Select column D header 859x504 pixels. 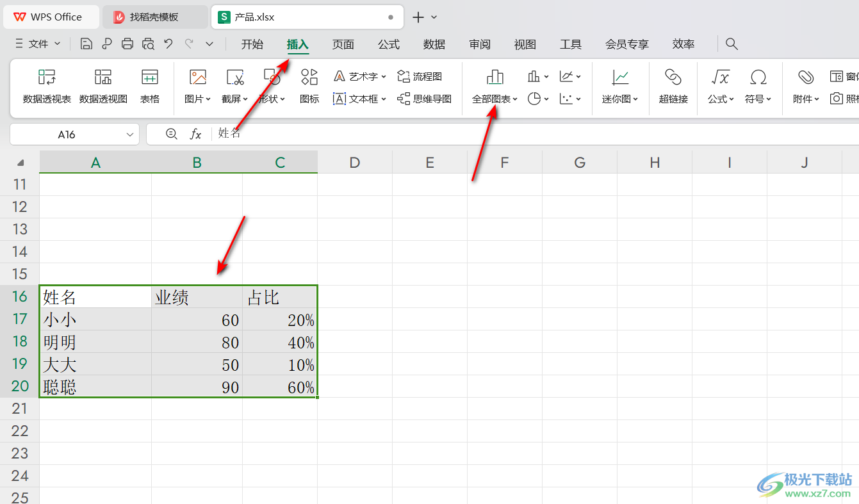355,163
